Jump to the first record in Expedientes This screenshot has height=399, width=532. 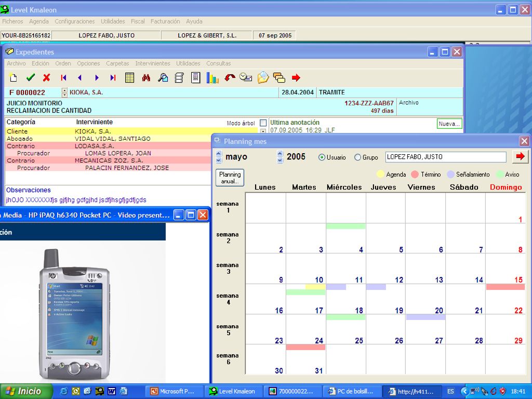pyautogui.click(x=63, y=78)
